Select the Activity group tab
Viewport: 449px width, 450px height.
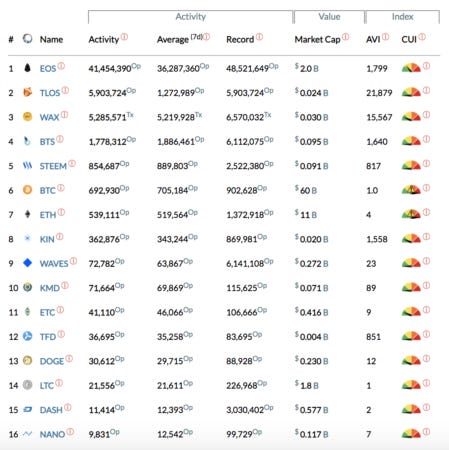(190, 17)
